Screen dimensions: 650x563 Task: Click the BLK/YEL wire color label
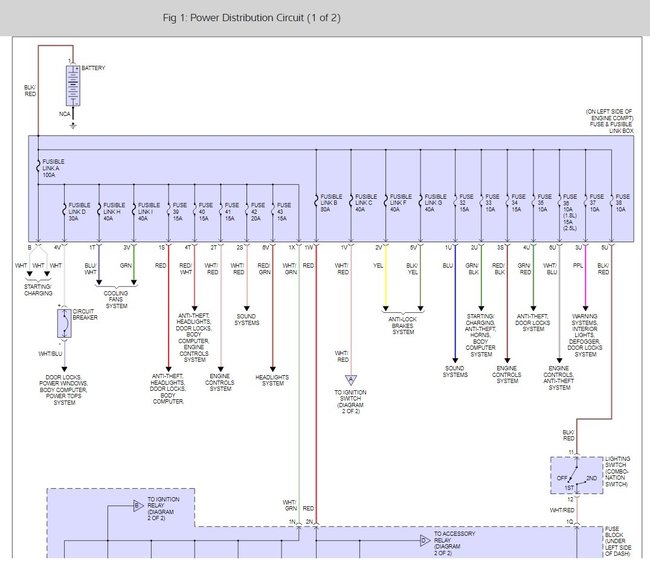(412, 269)
